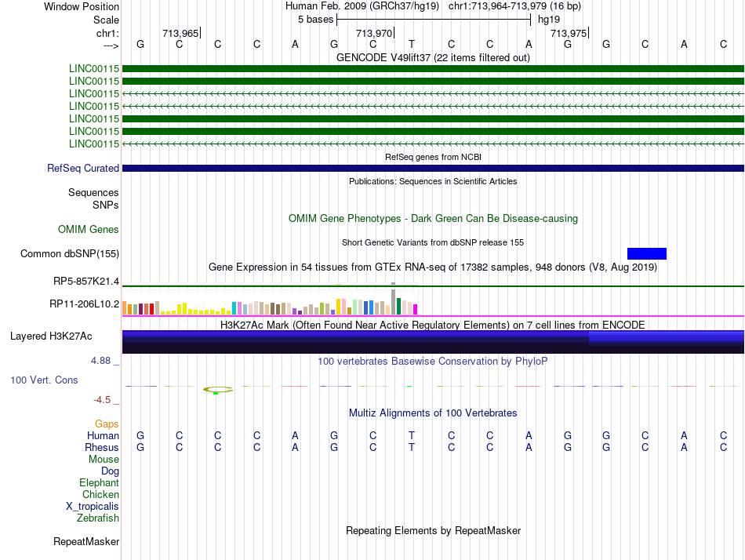Click the 713,970 coordinate on the ruler
Viewport: 745px width, 560px height.
tap(374, 33)
